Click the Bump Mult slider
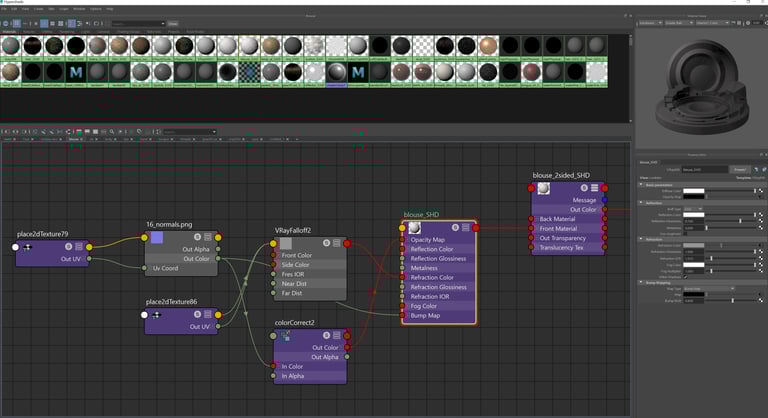768x418 pixels. click(730, 300)
